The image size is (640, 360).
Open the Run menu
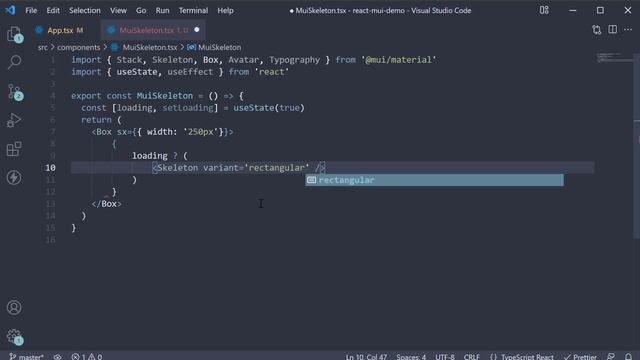162,10
